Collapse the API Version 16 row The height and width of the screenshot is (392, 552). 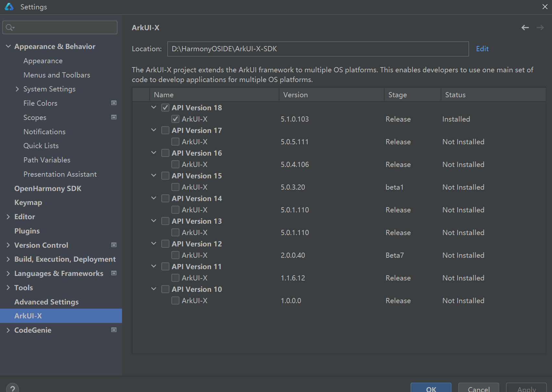154,153
